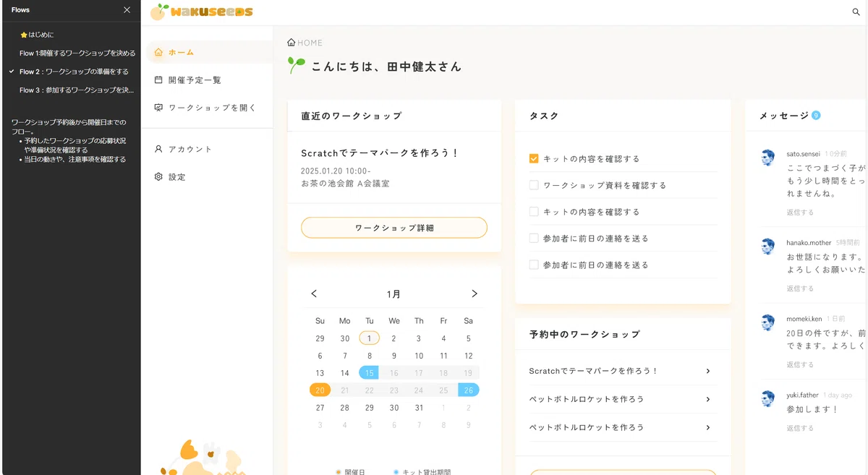Close the Flows panel
This screenshot has width=868, height=475.
127,10
